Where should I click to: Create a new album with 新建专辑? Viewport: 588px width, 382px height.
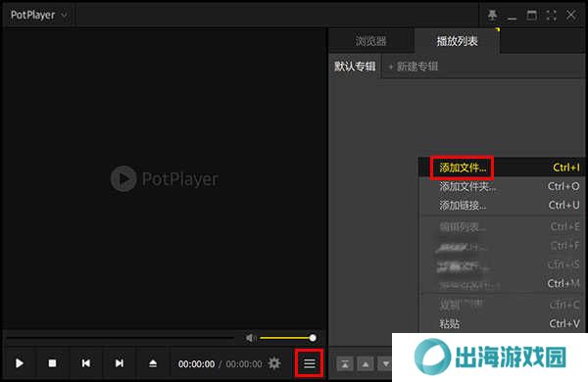click(x=414, y=67)
